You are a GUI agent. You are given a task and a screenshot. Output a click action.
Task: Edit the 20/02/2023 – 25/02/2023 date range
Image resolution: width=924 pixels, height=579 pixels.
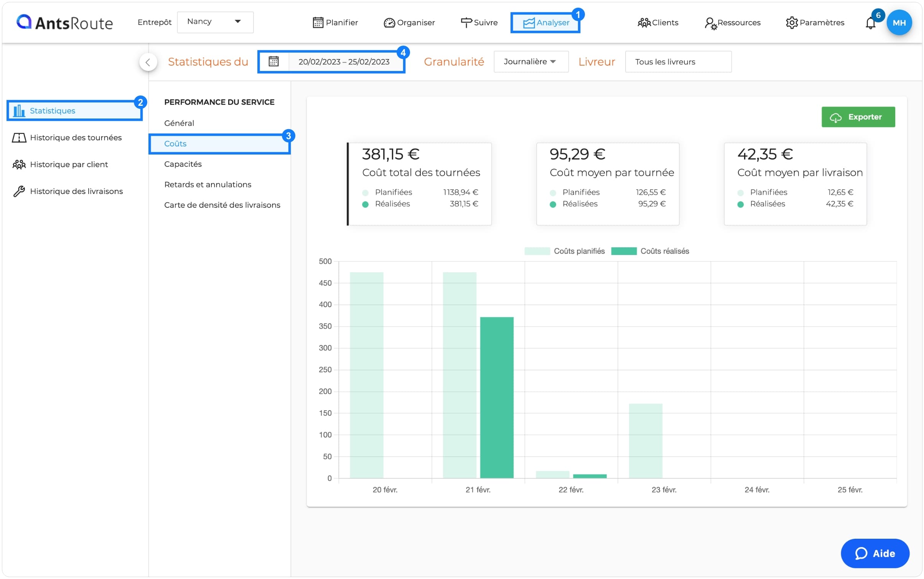(344, 62)
